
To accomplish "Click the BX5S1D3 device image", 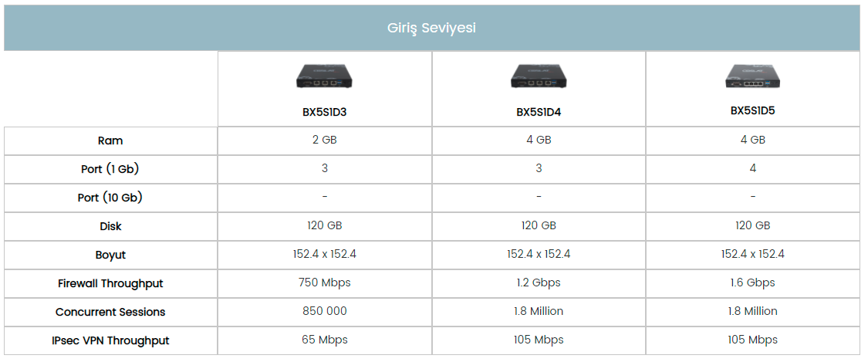I will point(324,76).
